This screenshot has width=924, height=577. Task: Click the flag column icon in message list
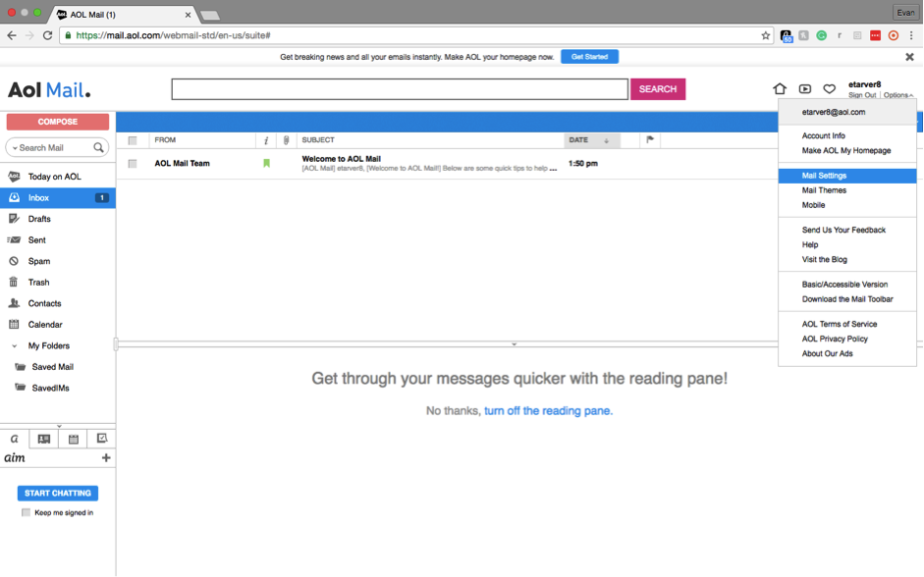[649, 140]
